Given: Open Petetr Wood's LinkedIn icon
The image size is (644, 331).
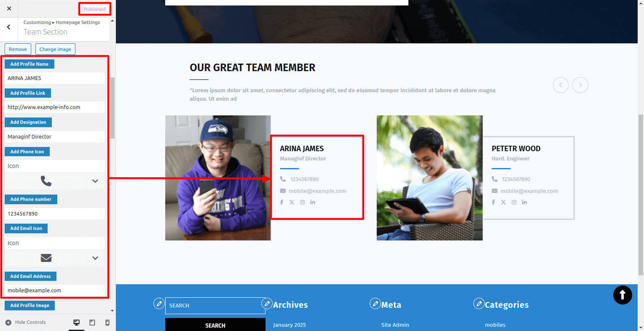Looking at the screenshot, I should pos(524,203).
